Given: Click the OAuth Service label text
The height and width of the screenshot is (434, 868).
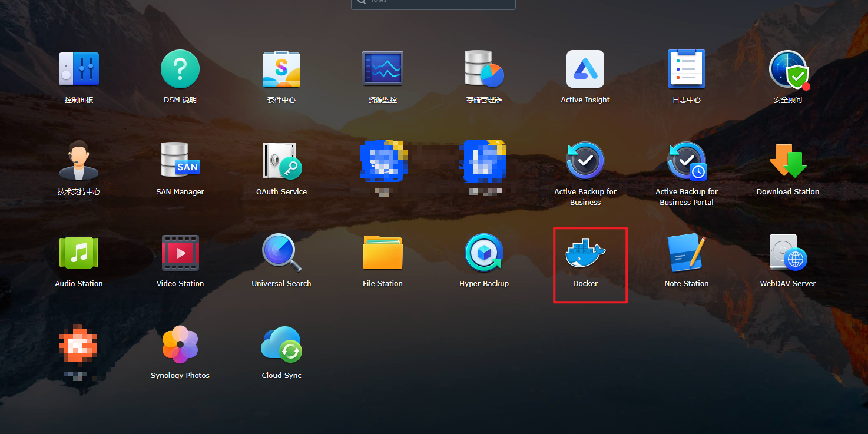Looking at the screenshot, I should click(281, 192).
